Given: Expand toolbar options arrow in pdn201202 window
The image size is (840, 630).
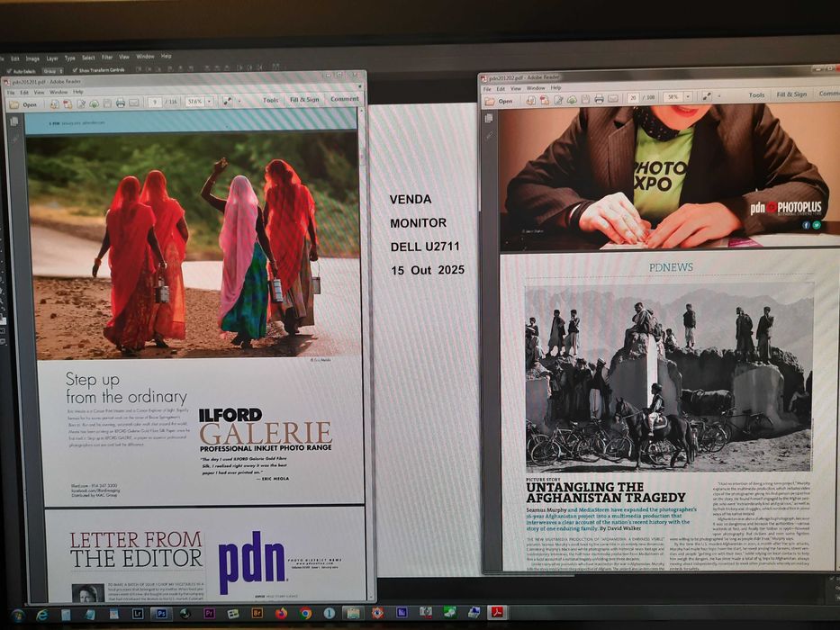Looking at the screenshot, I should [719, 96].
